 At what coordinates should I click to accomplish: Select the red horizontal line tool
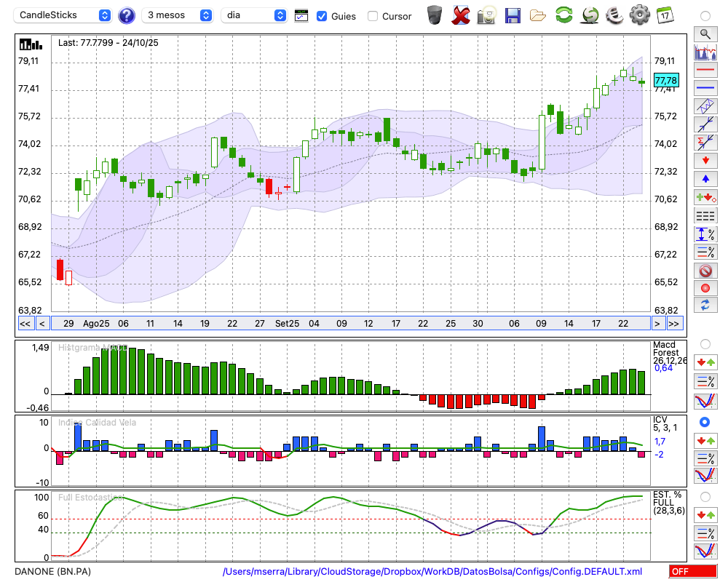click(705, 70)
